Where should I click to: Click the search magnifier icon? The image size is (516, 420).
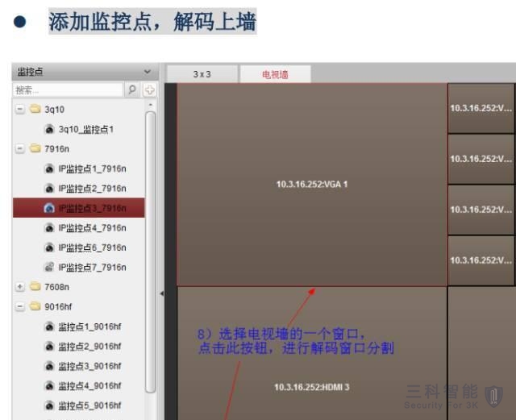pyautogui.click(x=132, y=89)
